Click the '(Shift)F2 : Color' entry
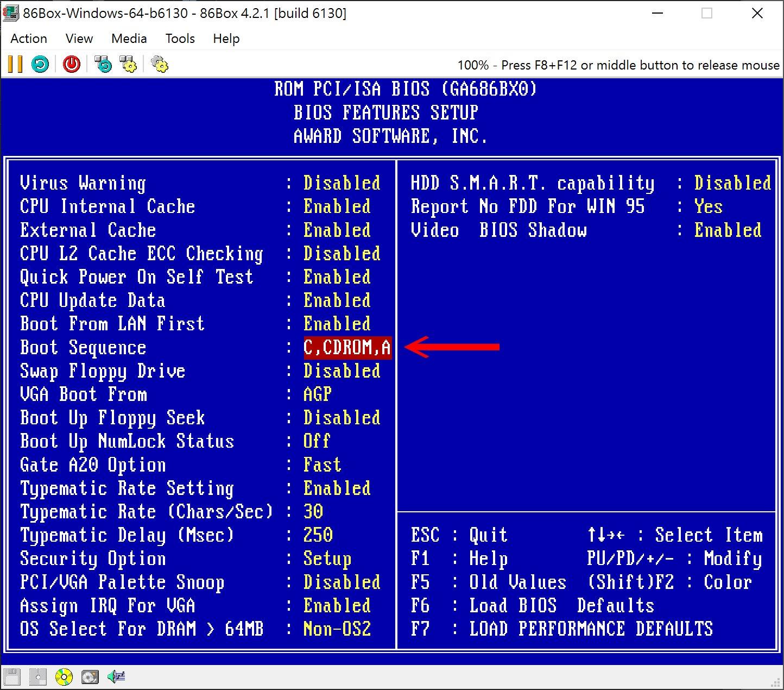The height and width of the screenshot is (690, 784). point(669,582)
